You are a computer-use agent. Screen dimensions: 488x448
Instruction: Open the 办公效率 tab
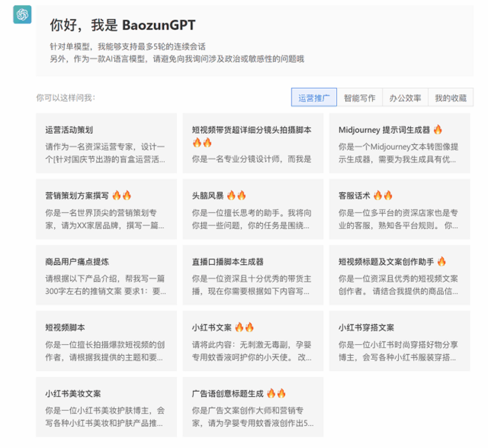coord(405,98)
